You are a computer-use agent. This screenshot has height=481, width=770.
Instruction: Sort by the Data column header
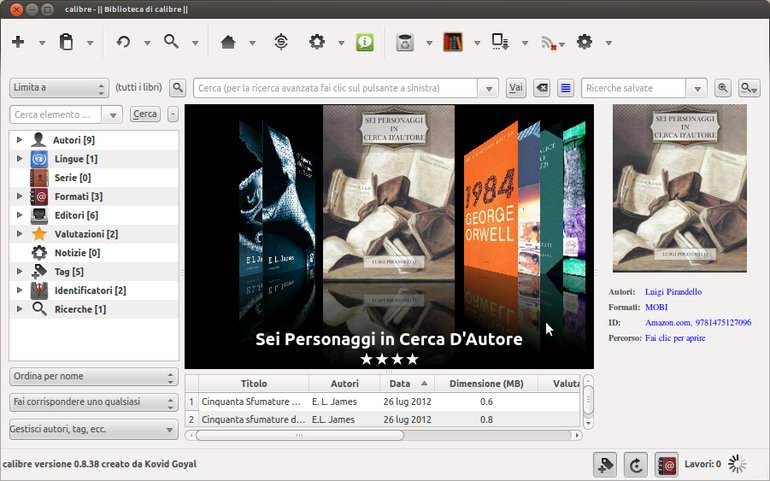click(407, 384)
